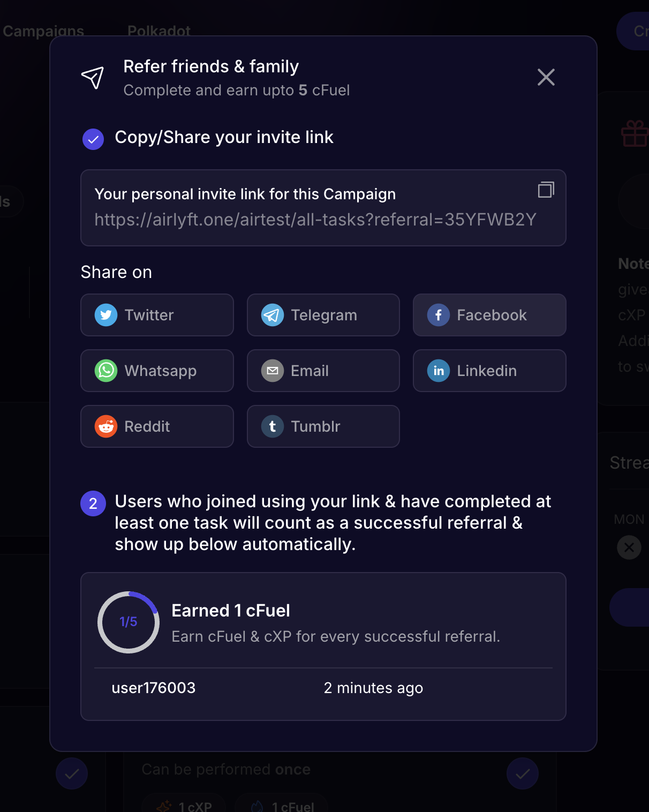
Task: Click the 1/5 referral progress ring
Action: point(129,622)
